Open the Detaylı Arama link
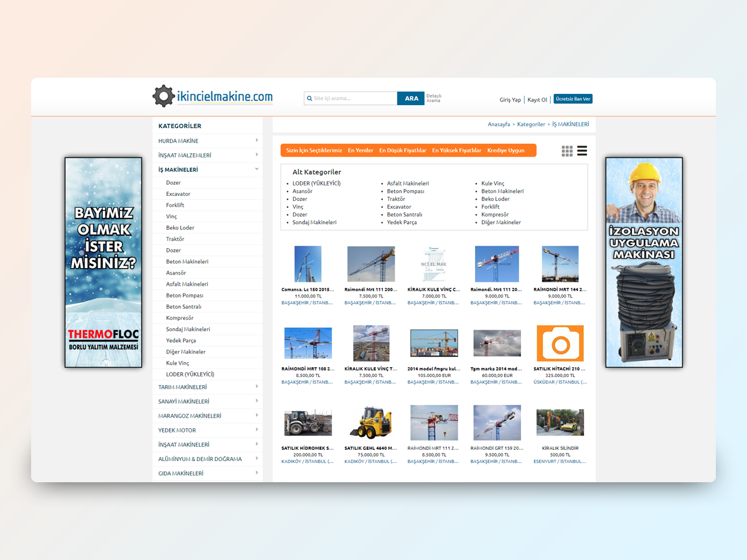This screenshot has height=560, width=747. click(x=433, y=98)
